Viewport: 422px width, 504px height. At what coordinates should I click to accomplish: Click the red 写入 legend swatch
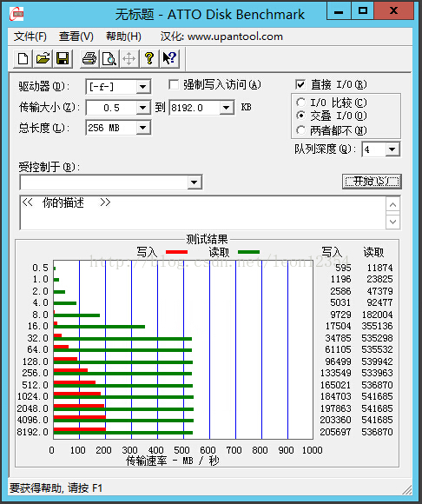pos(176,252)
